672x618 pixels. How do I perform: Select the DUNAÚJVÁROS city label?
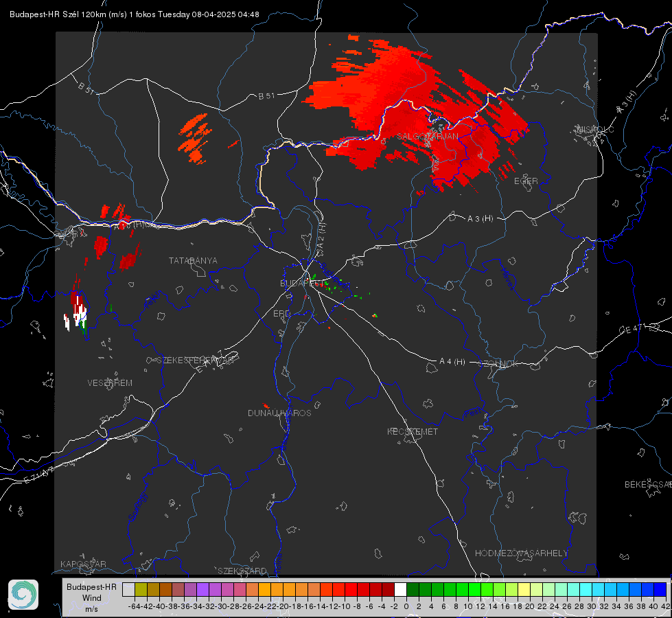(279, 413)
